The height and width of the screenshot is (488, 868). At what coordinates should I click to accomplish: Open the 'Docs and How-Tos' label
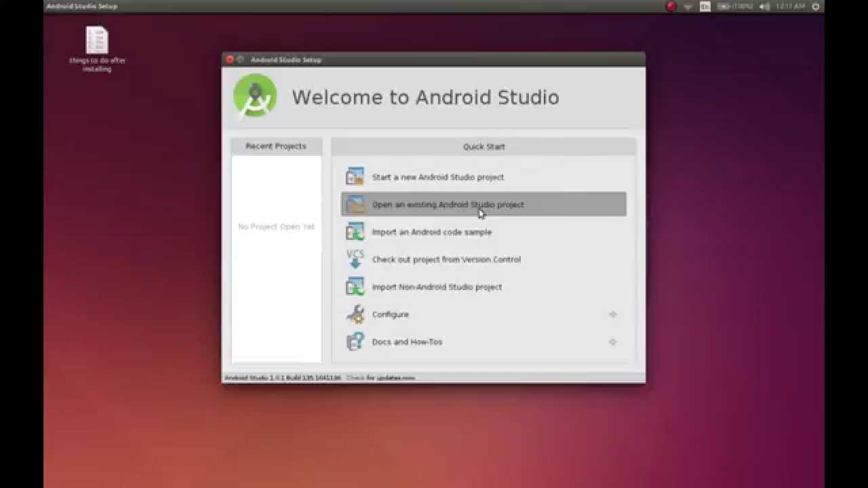(407, 342)
